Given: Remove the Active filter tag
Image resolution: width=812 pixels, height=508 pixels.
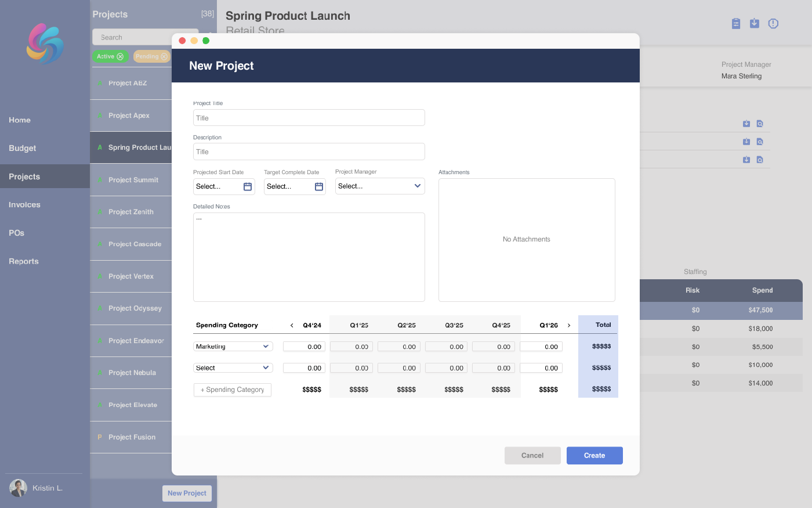Looking at the screenshot, I should (120, 56).
